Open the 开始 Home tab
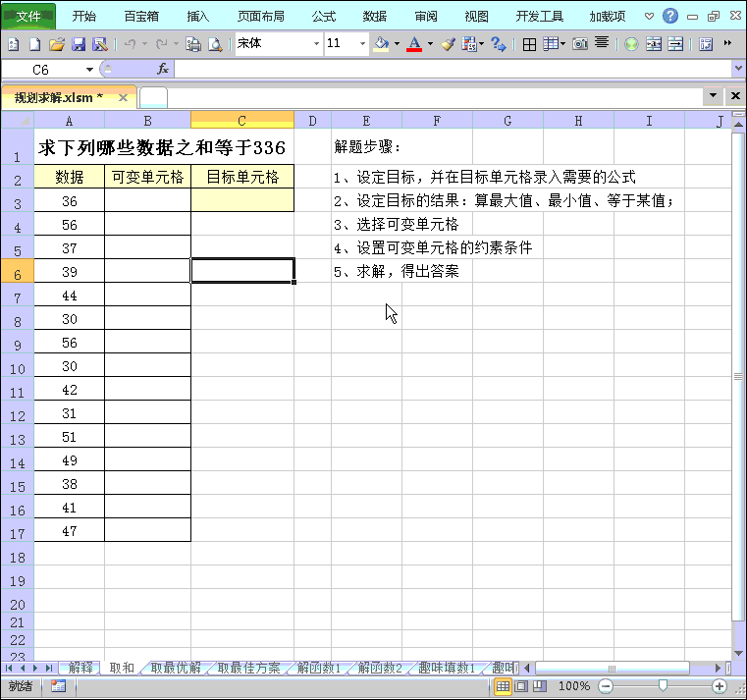 pos(83,17)
